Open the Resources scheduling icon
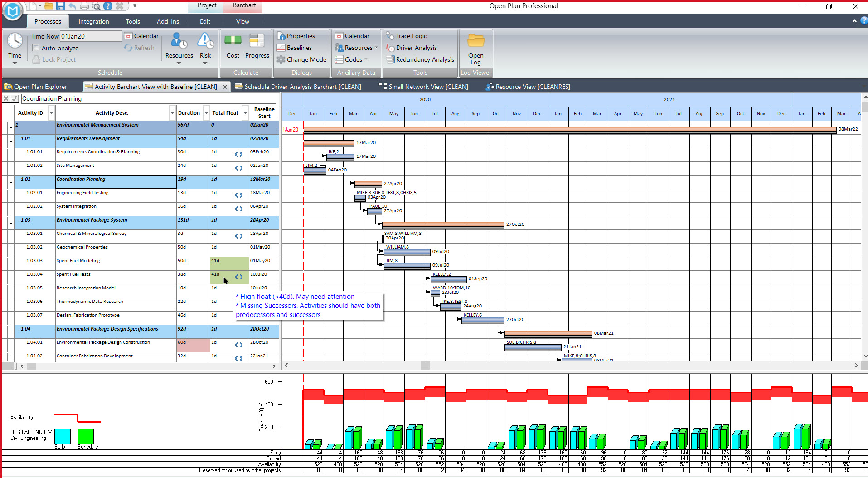Image resolution: width=868 pixels, height=478 pixels. tap(179, 41)
